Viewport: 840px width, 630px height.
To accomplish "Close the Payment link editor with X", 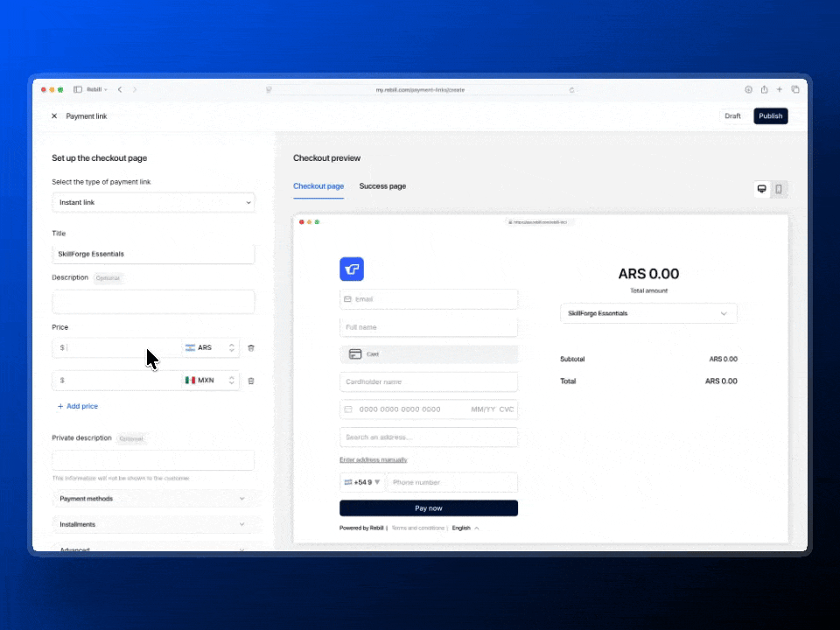I will pyautogui.click(x=54, y=116).
